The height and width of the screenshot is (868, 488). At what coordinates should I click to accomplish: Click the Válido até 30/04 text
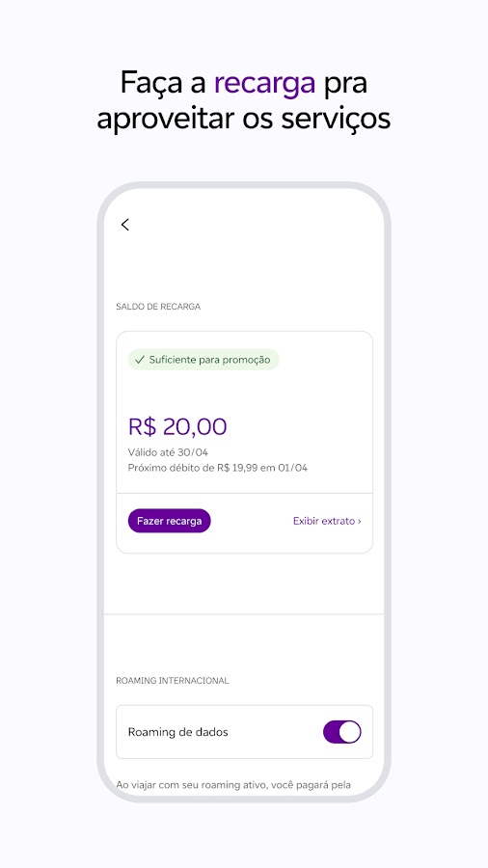pyautogui.click(x=168, y=452)
